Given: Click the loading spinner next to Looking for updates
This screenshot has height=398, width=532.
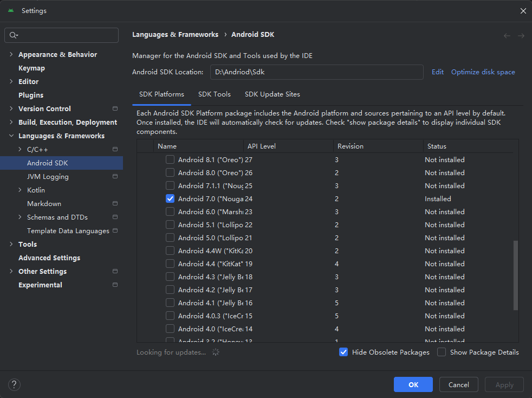Looking at the screenshot, I should click(216, 352).
